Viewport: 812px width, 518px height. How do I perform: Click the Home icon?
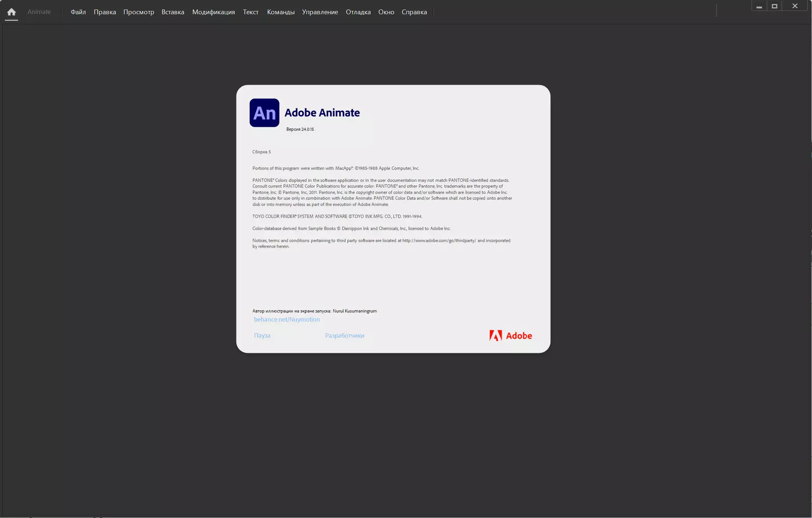(11, 12)
